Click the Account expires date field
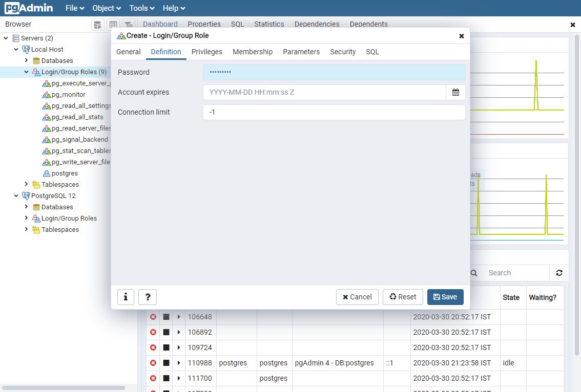Screen dimensions: 581x392 point(324,92)
